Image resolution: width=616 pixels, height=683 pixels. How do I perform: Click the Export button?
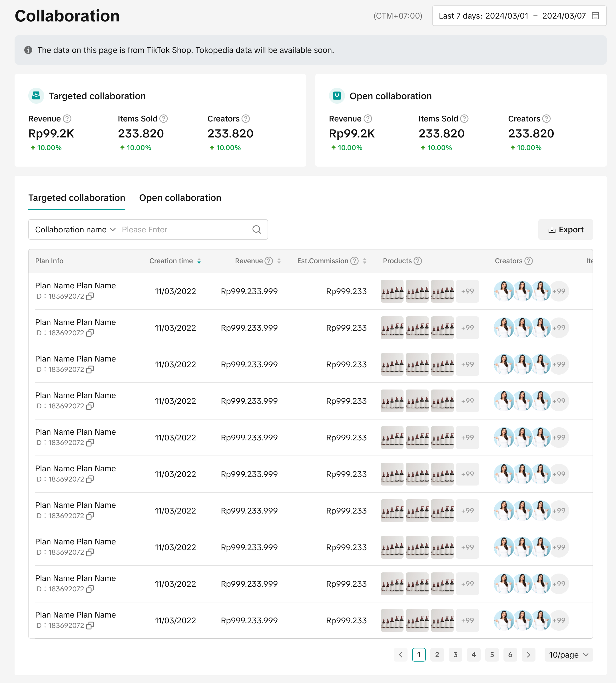coord(565,229)
